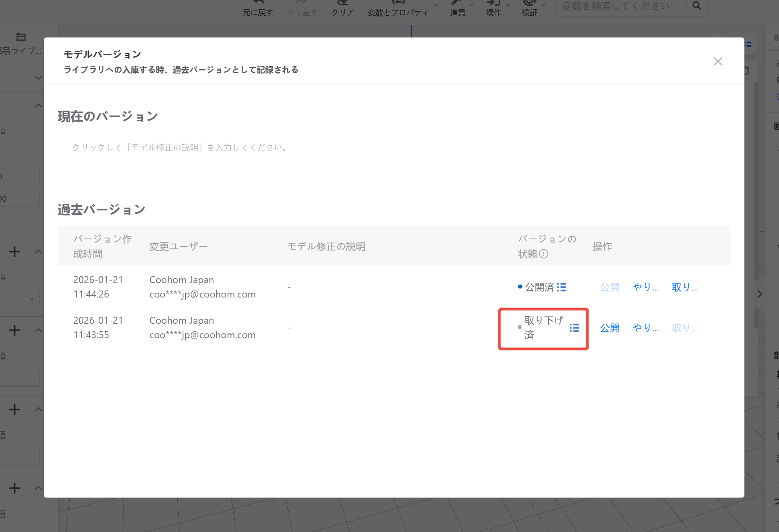Click 変更ユーザー column header
The width and height of the screenshot is (779, 532).
click(x=178, y=246)
